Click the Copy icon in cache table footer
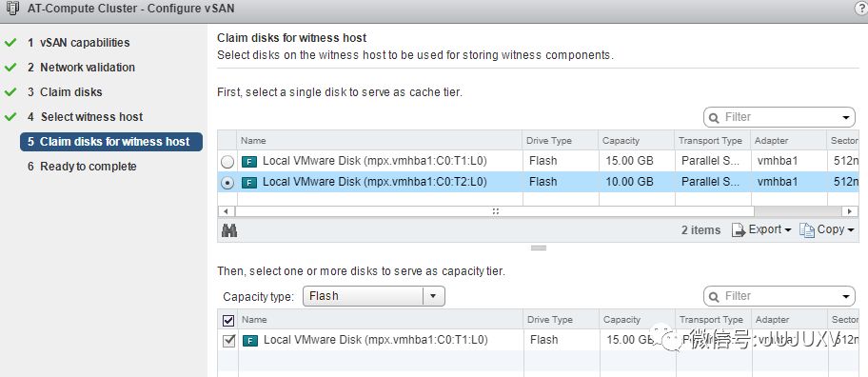Image resolution: width=868 pixels, height=377 pixels. (807, 230)
